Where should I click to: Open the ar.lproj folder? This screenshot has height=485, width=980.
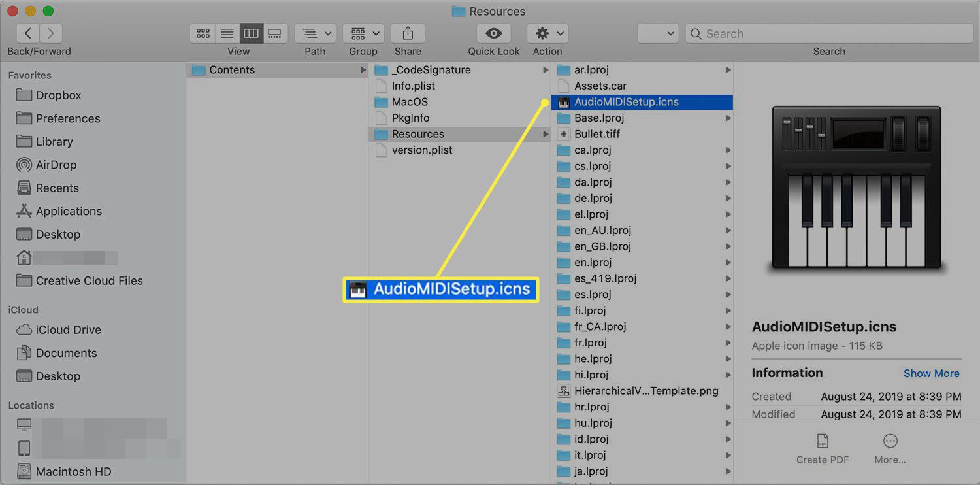click(643, 70)
